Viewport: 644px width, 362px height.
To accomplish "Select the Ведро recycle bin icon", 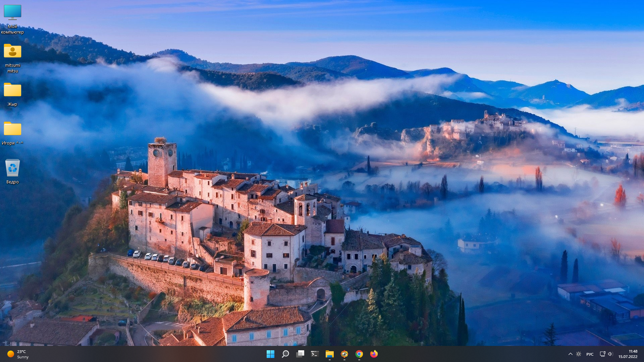I will (12, 172).
